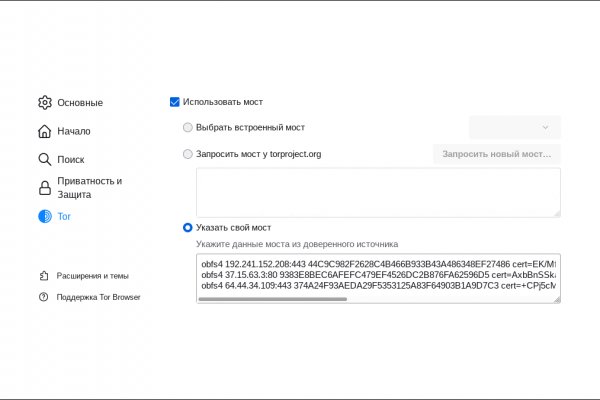Click the puzzle piece extensions icon
The width and height of the screenshot is (600, 400).
coord(44,275)
